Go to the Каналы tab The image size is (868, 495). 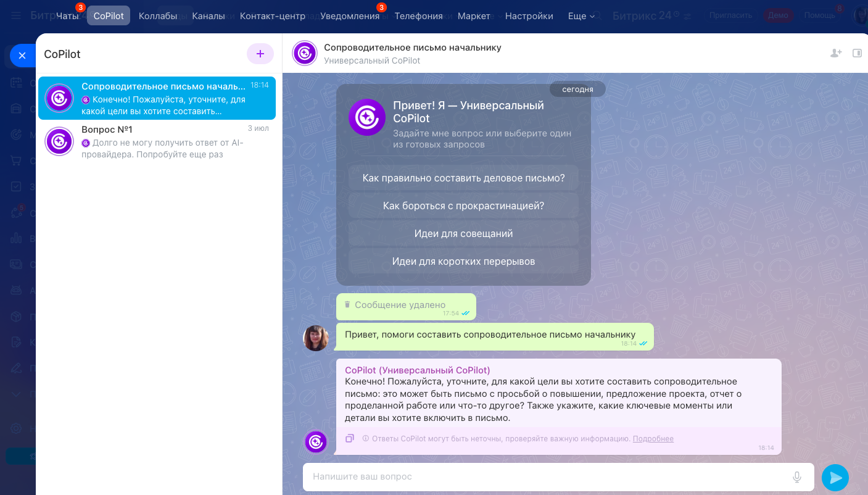point(209,16)
